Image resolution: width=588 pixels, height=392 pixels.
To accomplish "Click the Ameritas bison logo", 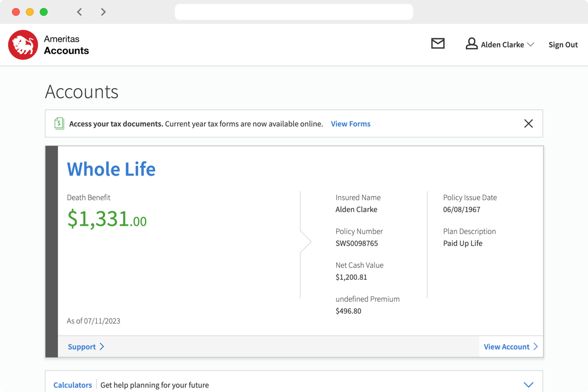I will point(23,45).
